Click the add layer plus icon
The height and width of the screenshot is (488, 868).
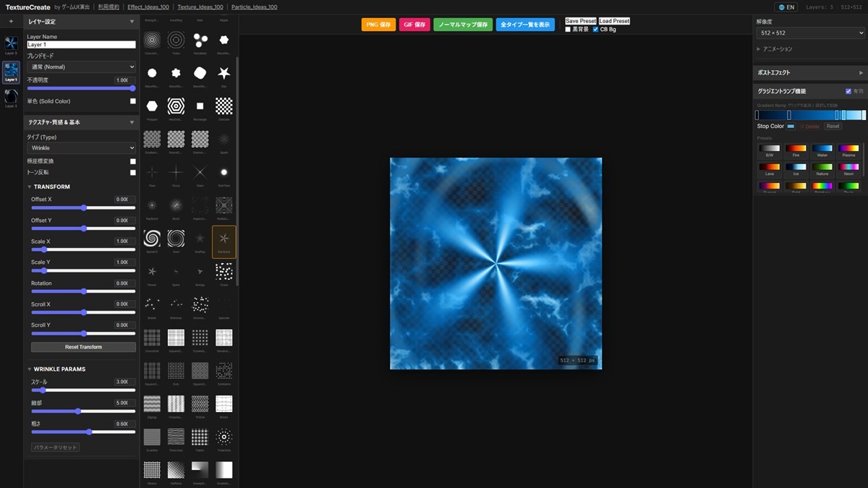click(x=11, y=22)
